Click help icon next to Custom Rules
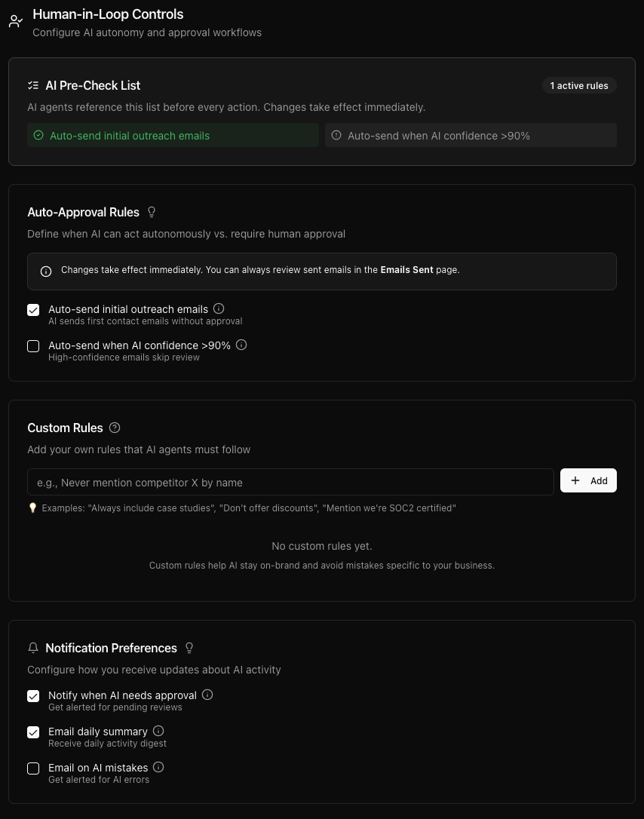 [115, 428]
